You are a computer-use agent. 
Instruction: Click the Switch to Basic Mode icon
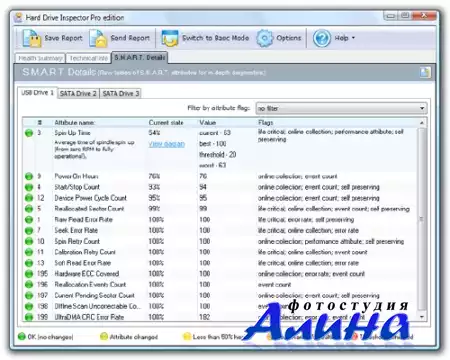pyautogui.click(x=170, y=38)
